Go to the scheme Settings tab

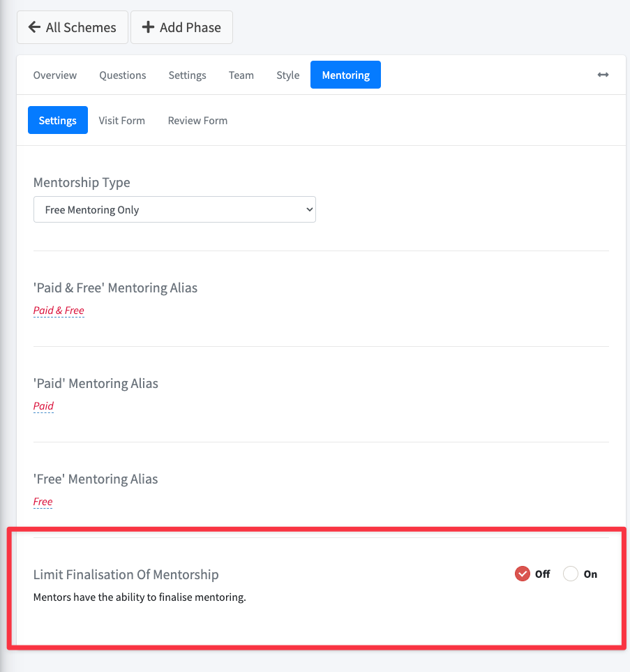pyautogui.click(x=187, y=75)
